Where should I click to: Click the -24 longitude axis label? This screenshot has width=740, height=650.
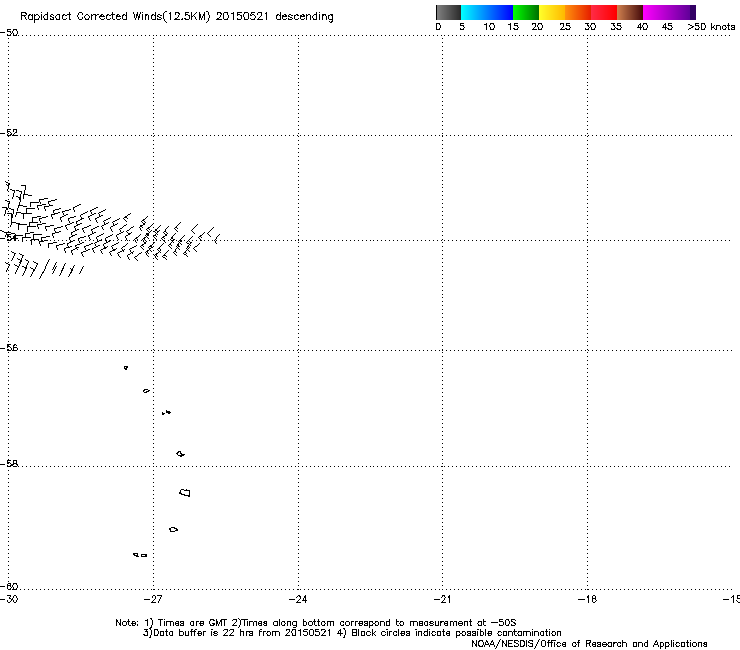click(x=298, y=599)
